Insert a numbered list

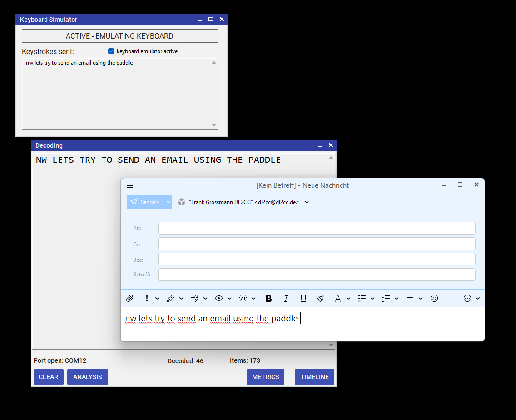click(x=386, y=299)
